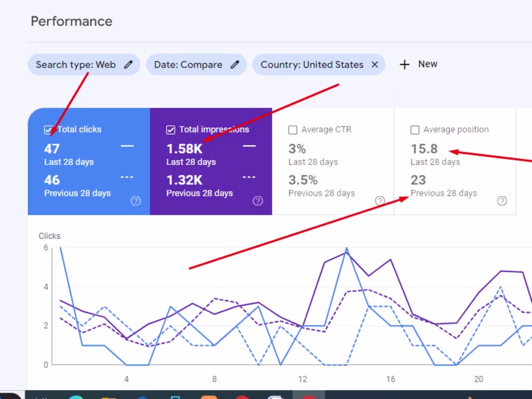Uncheck the Total clicks checkbox

coord(48,130)
